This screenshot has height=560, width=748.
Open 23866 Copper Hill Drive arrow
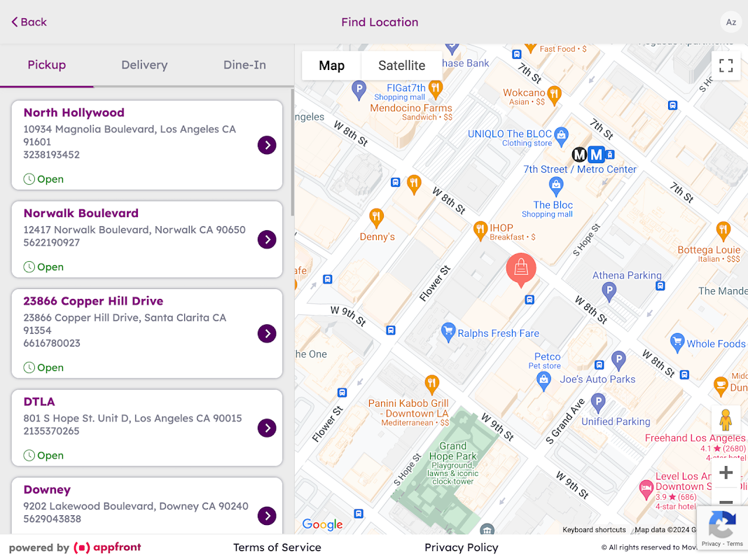click(267, 334)
